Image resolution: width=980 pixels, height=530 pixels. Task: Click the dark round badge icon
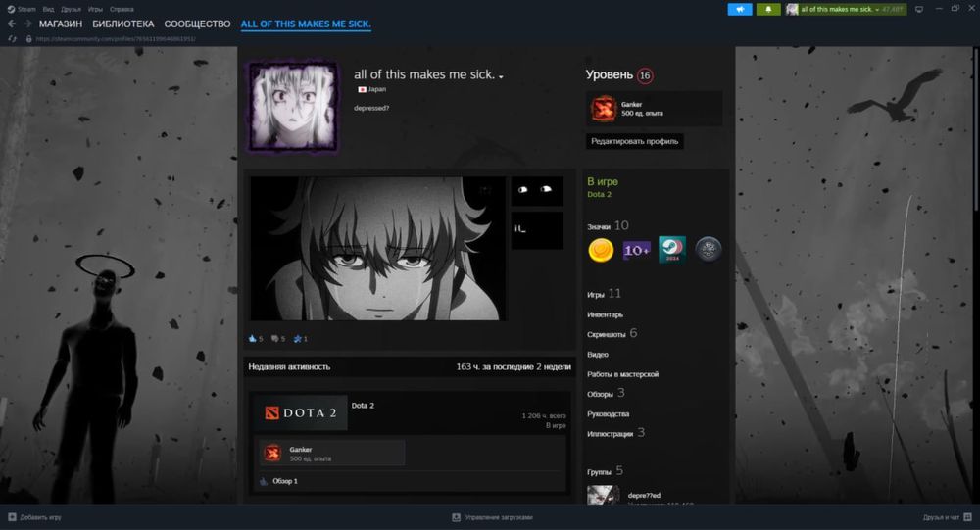pos(709,250)
